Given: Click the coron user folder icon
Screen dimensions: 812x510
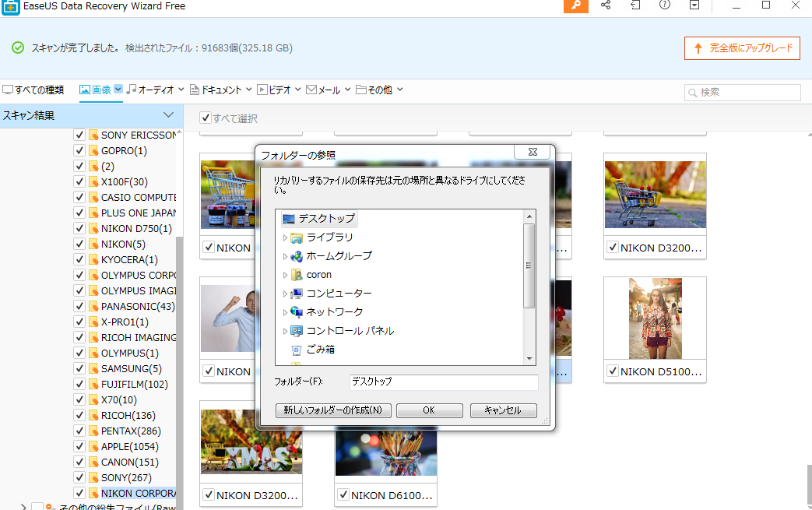Looking at the screenshot, I should point(296,275).
